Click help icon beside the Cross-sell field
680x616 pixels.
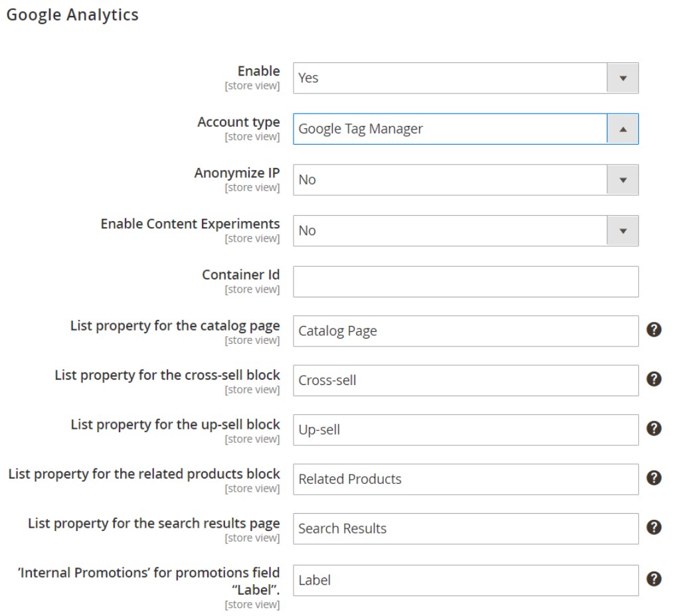pos(653,379)
